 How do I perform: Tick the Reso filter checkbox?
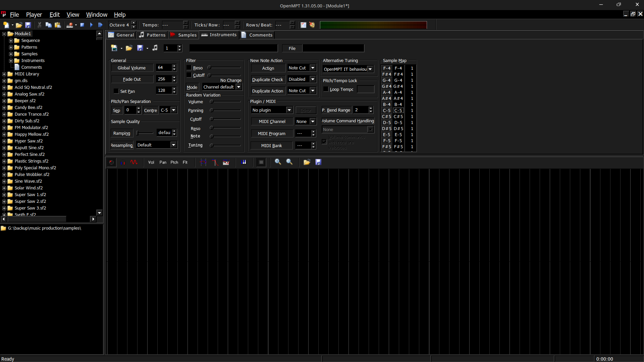[189, 68]
